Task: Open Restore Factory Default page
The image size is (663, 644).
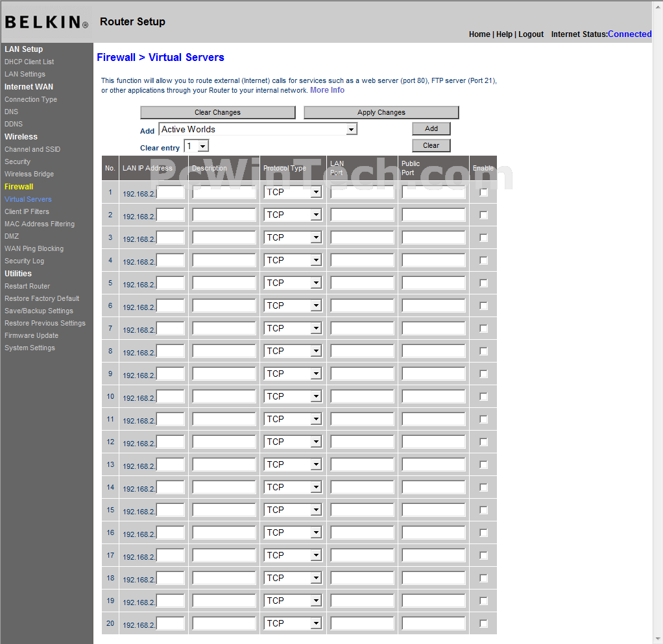Action: (x=42, y=298)
